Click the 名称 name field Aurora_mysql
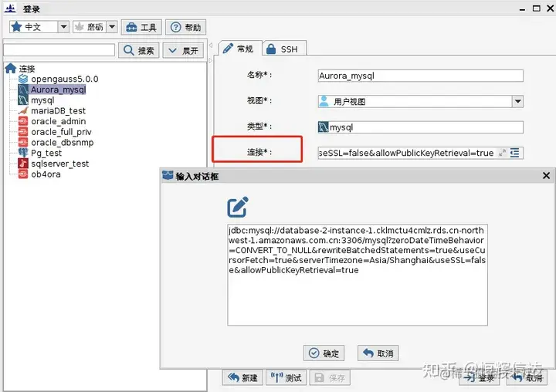Image resolution: width=556 pixels, height=392 pixels. click(420, 76)
